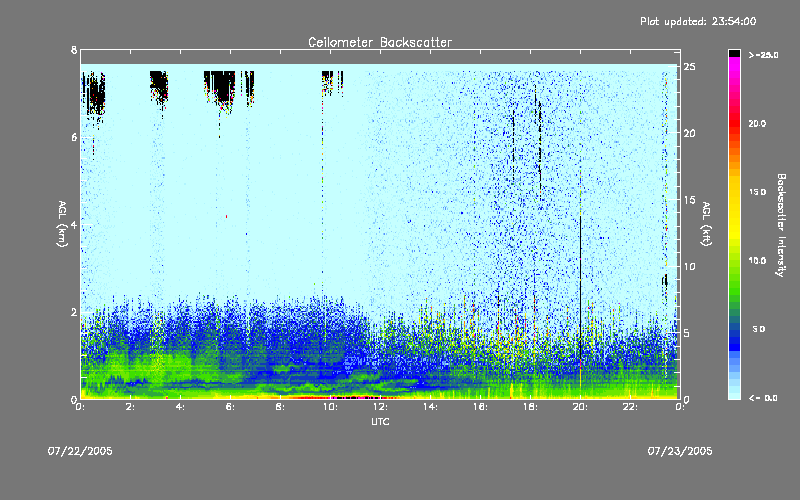Click the 25 kft tick on right axis

(x=689, y=67)
